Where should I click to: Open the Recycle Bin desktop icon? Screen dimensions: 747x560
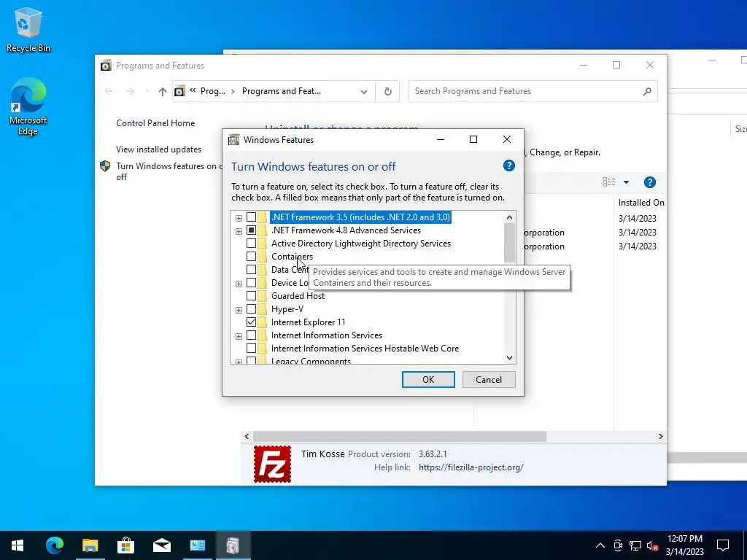pyautogui.click(x=28, y=29)
